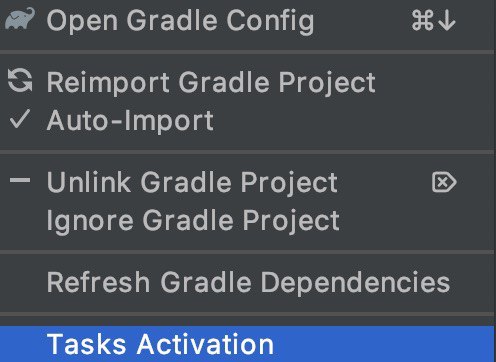Open the highlighted Tasks Activation item
496x362 pixels.
click(x=247, y=344)
